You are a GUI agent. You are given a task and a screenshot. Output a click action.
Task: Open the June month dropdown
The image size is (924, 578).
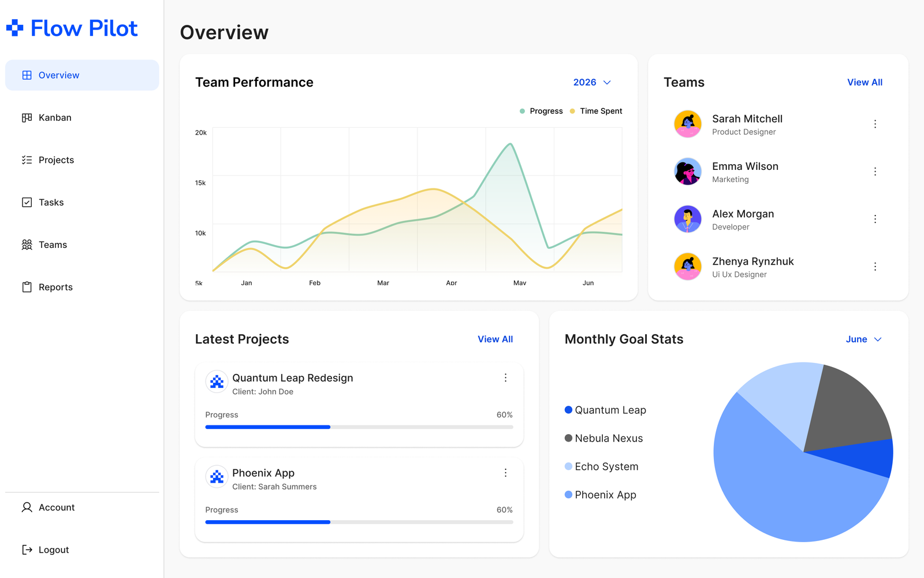click(864, 339)
